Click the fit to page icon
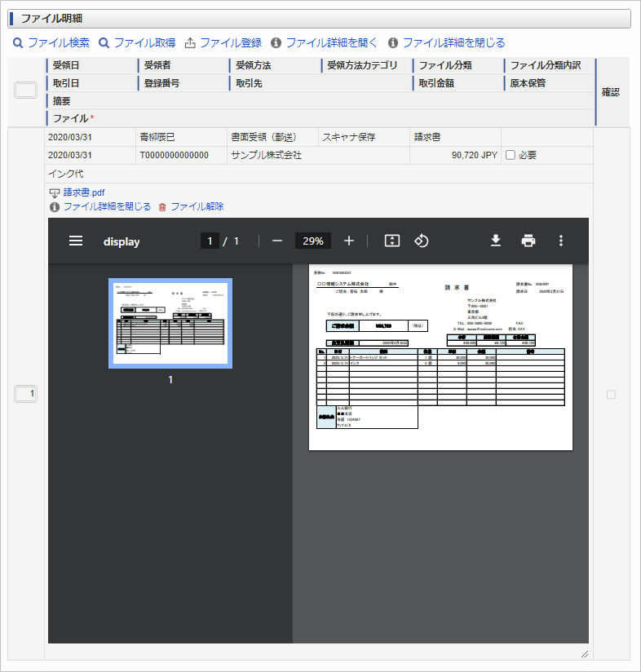The width and height of the screenshot is (641, 672). pyautogui.click(x=392, y=241)
